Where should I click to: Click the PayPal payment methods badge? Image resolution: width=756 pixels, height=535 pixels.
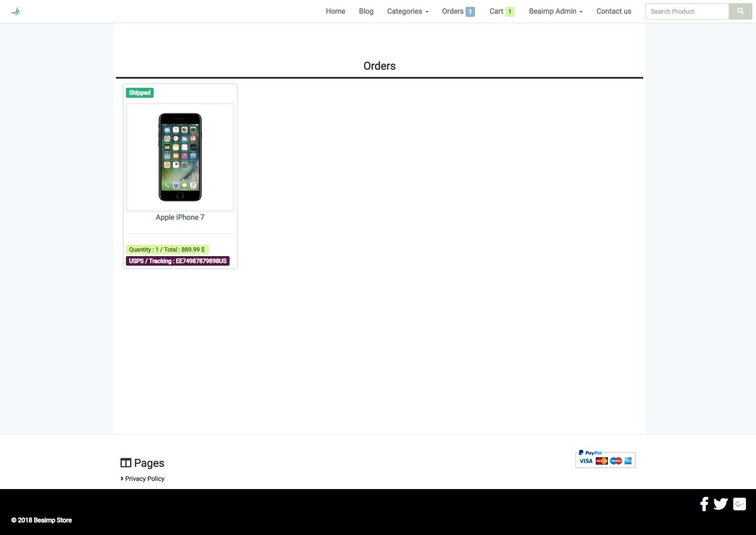click(605, 459)
